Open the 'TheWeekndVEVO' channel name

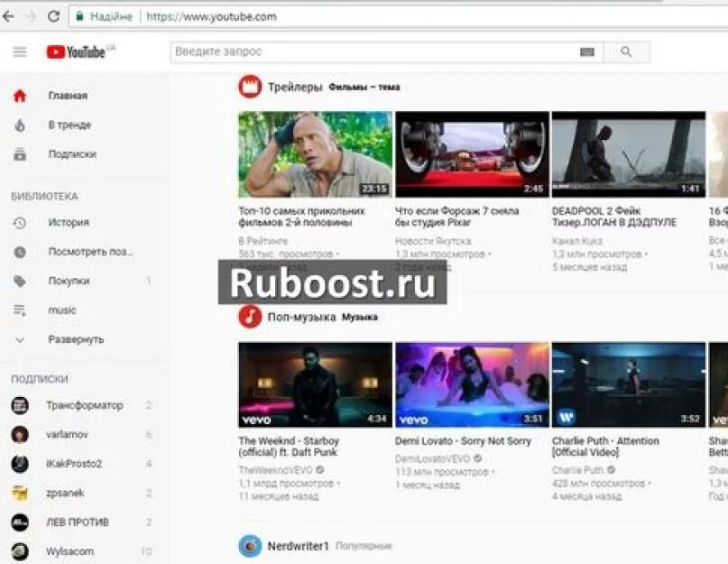coord(276,470)
